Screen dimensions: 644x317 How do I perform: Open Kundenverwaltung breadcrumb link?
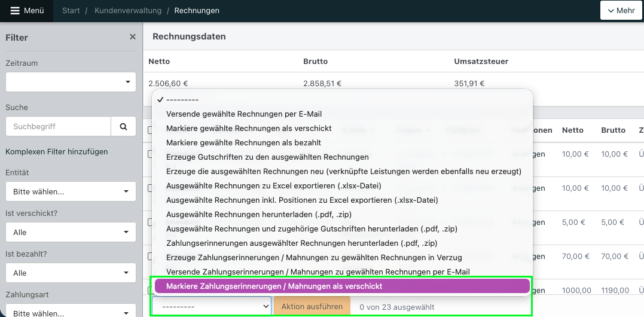pos(128,11)
